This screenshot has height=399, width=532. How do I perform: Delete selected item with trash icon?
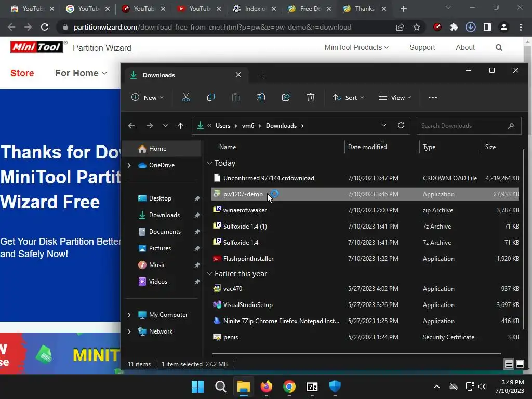click(311, 98)
